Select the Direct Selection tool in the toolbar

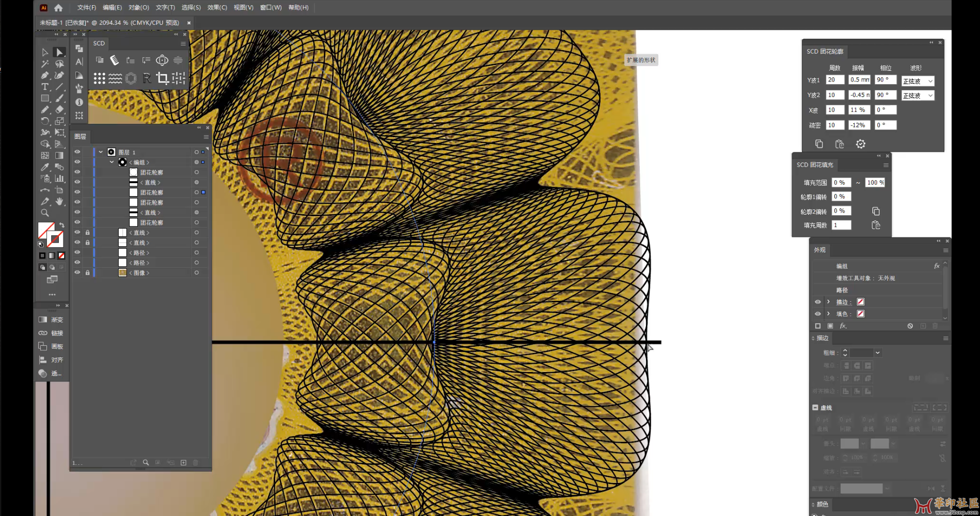coord(59,52)
